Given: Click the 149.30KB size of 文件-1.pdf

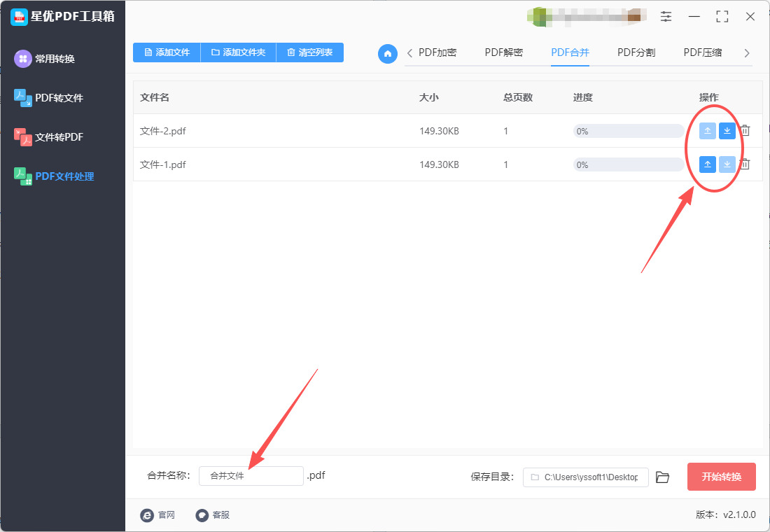Looking at the screenshot, I should (439, 164).
